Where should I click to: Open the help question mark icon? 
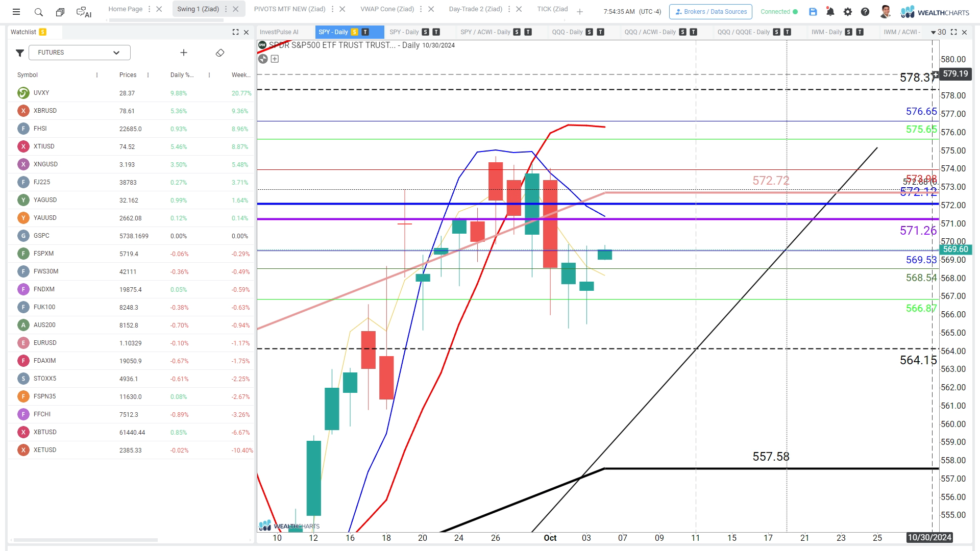coord(865,12)
